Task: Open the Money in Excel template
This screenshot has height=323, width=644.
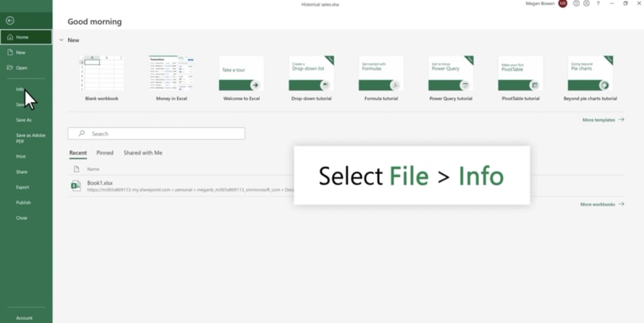Action: [171, 78]
